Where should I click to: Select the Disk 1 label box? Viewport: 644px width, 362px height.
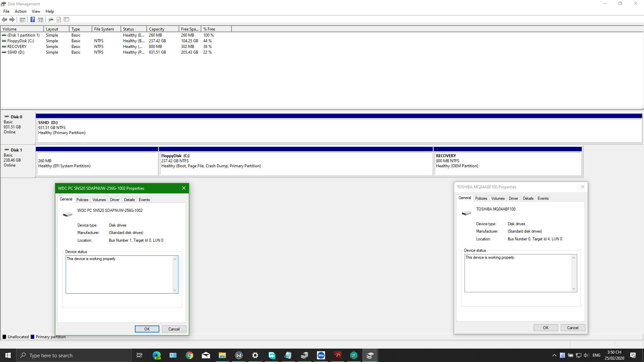click(18, 161)
